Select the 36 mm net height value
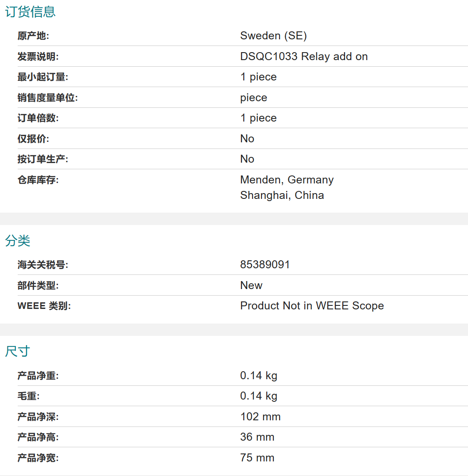This screenshot has height=476, width=468. pos(257,437)
